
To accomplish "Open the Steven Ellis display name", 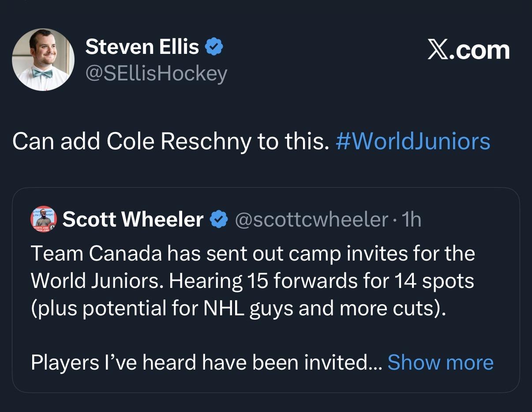I will (142, 47).
